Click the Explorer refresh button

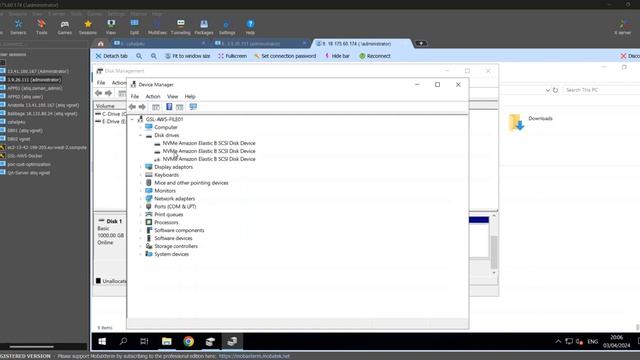555,90
